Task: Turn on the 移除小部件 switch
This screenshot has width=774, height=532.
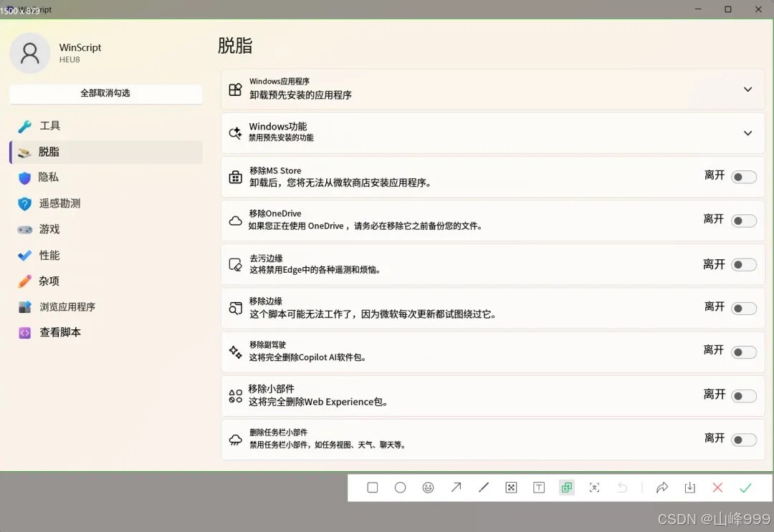Action: [744, 395]
